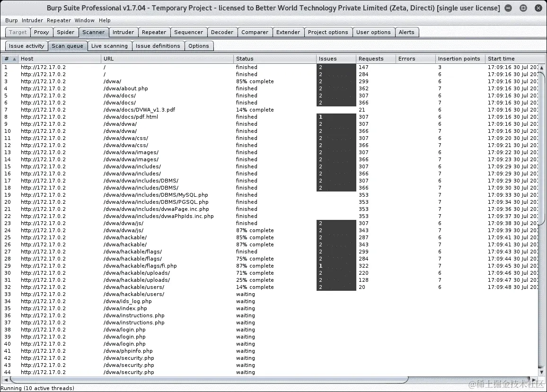This screenshot has height=392, width=547.
Task: Maximize the Burp Suite window
Action: [x=523, y=8]
